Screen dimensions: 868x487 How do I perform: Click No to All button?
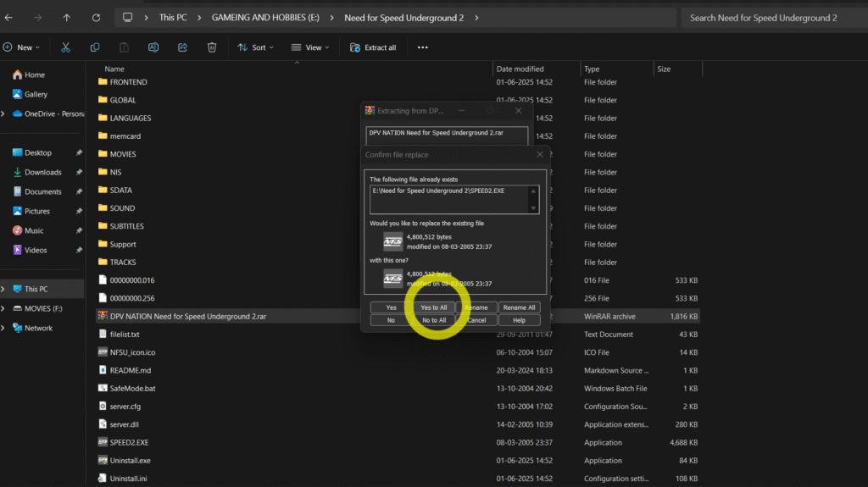pos(433,320)
